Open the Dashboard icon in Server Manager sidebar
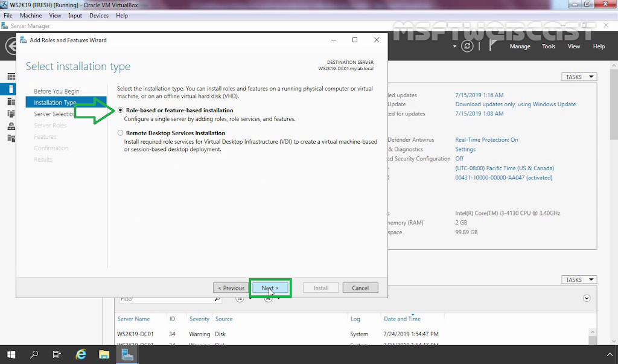The image size is (618, 364). pos(11,77)
